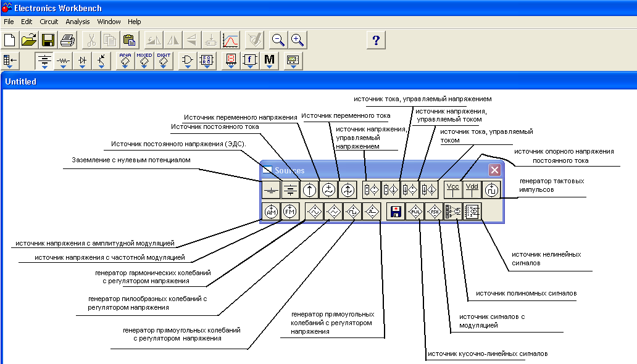Toggle the Sources parts bin button

[44, 60]
